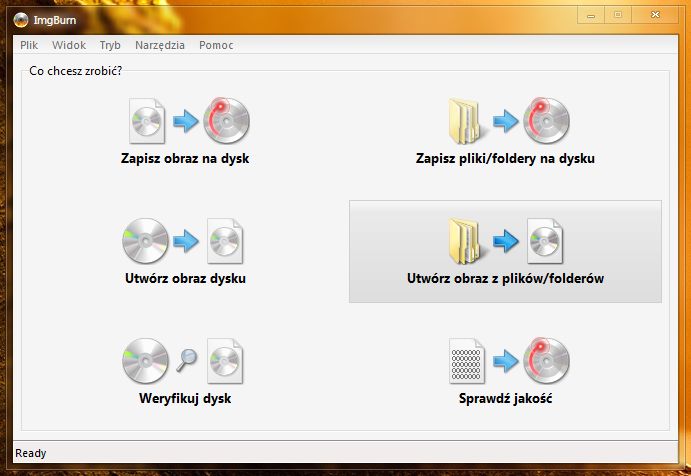Click burning disc icon above 'Zapisz pliki/foldery na dysku'

[x=546, y=120]
